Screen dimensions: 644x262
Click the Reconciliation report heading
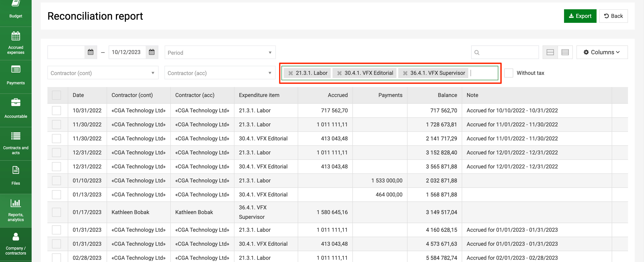95,16
